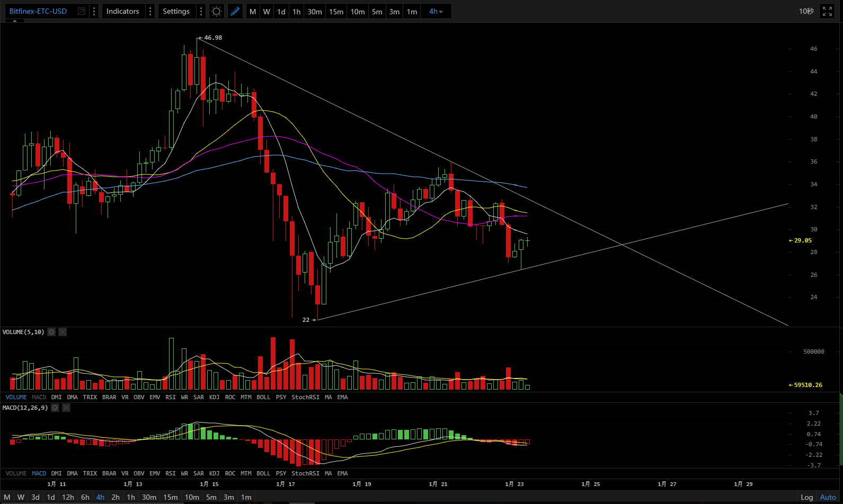Click the Settings button
The width and height of the screenshot is (843, 504).
[176, 12]
